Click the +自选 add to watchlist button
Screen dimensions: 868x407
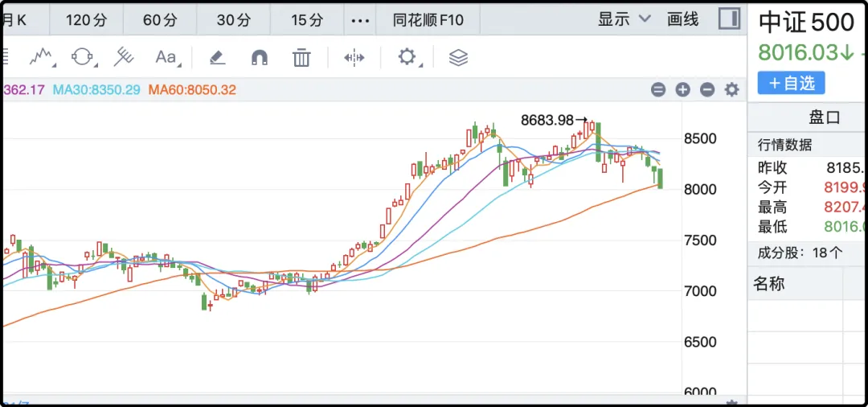pos(791,83)
